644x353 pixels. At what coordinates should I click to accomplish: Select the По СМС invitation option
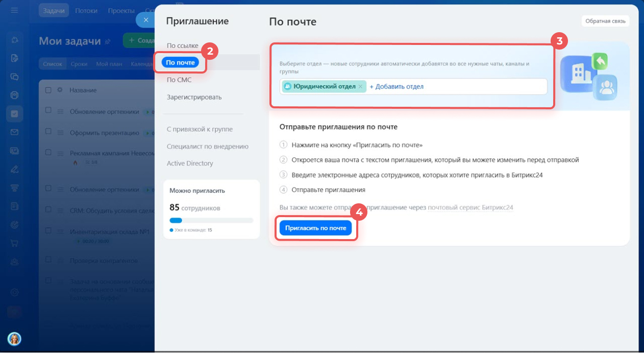[179, 80]
